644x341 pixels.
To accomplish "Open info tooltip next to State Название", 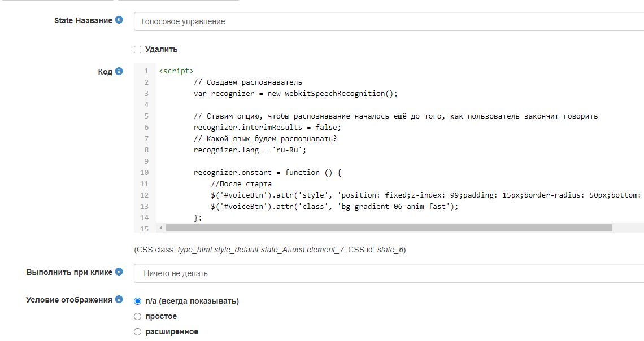I will pos(119,20).
